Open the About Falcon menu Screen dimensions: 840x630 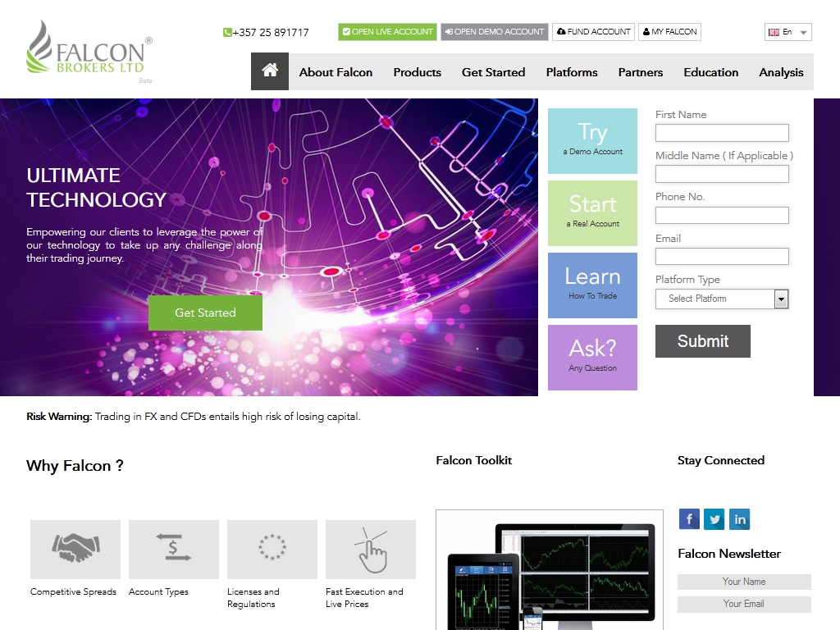[336, 72]
